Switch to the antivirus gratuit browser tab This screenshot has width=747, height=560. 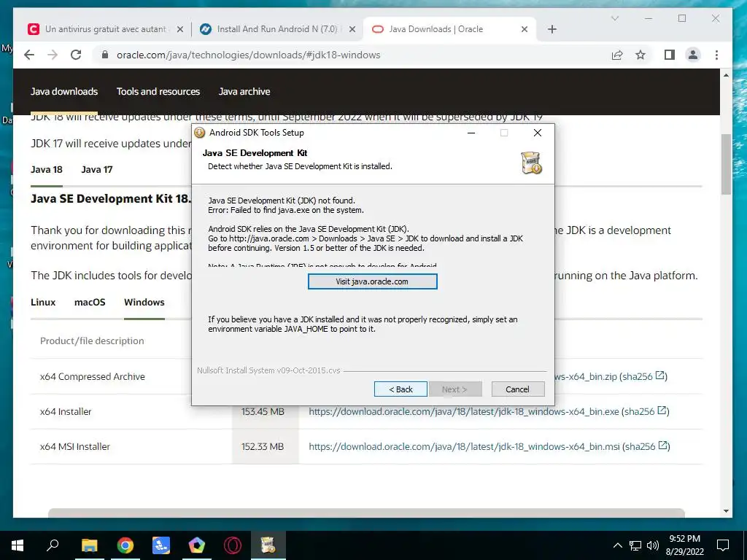pos(106,29)
